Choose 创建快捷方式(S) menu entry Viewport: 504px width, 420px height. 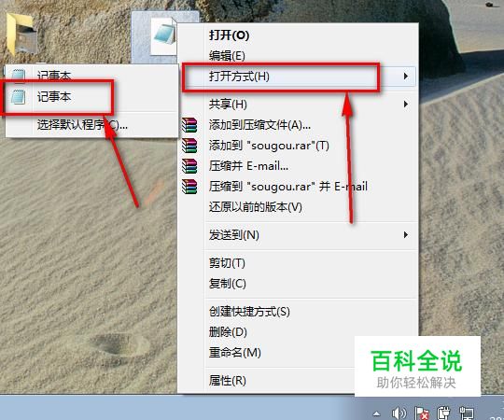click(x=249, y=312)
